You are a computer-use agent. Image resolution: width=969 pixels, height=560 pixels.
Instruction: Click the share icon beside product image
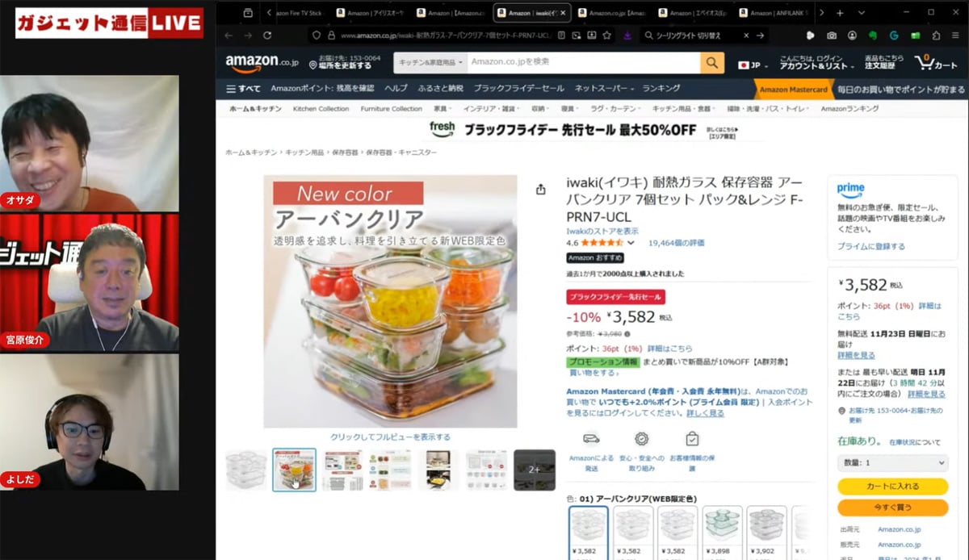[540, 190]
